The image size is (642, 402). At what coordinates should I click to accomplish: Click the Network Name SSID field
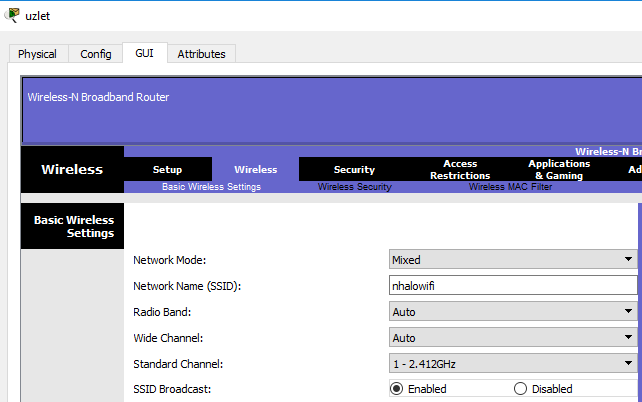pos(513,285)
